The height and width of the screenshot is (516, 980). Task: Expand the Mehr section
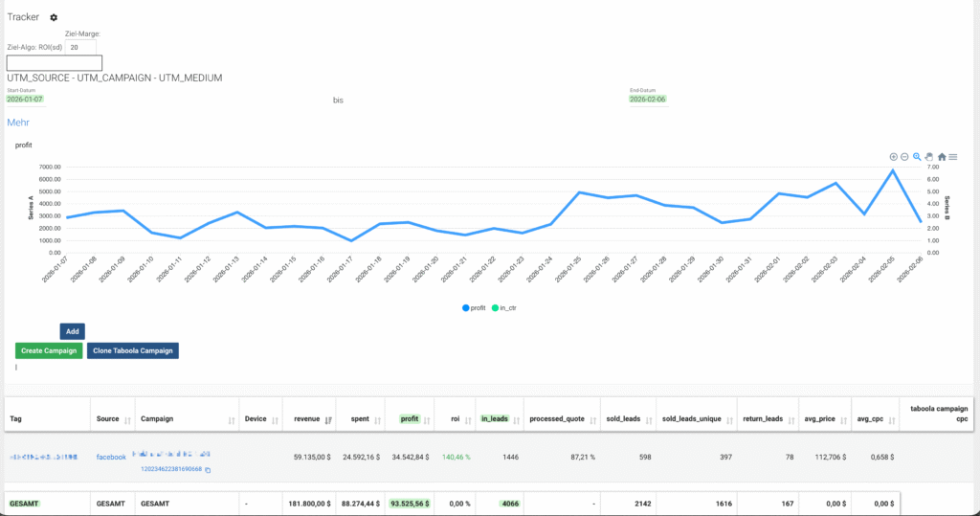[18, 123]
